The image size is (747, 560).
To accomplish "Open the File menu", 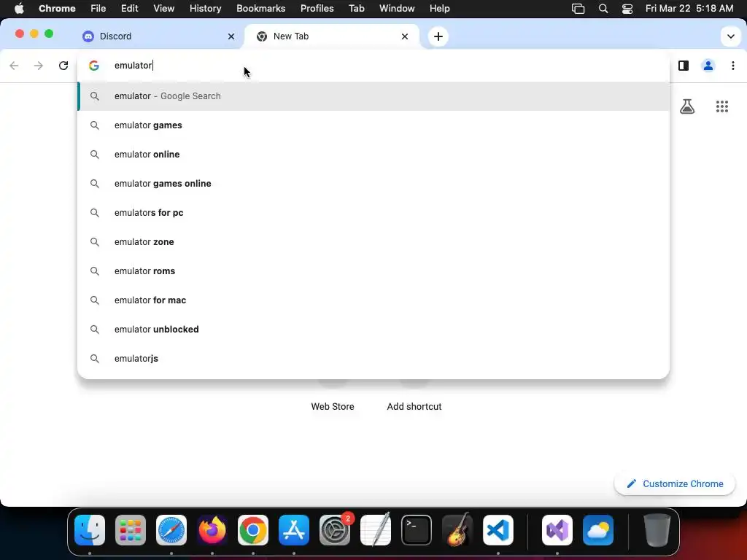I will pyautogui.click(x=98, y=9).
